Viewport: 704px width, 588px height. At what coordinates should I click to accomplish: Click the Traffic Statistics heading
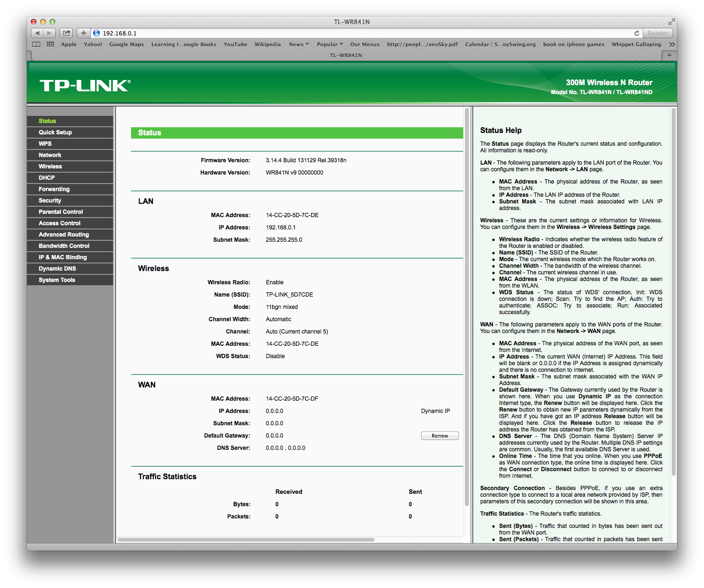[x=167, y=476]
